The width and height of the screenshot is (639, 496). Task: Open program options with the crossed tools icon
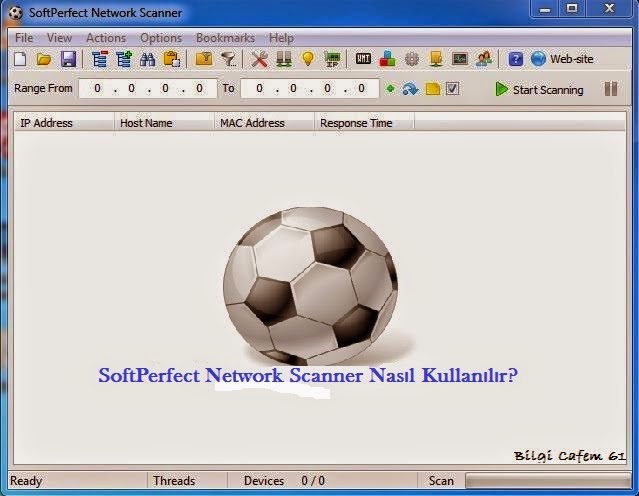259,60
